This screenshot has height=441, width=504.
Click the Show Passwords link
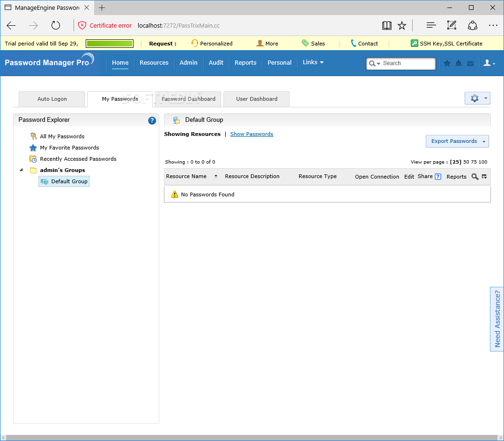[252, 134]
